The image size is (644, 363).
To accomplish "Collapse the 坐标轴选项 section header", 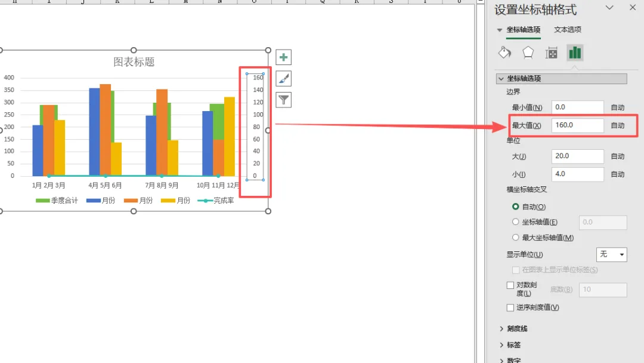I will click(x=562, y=79).
